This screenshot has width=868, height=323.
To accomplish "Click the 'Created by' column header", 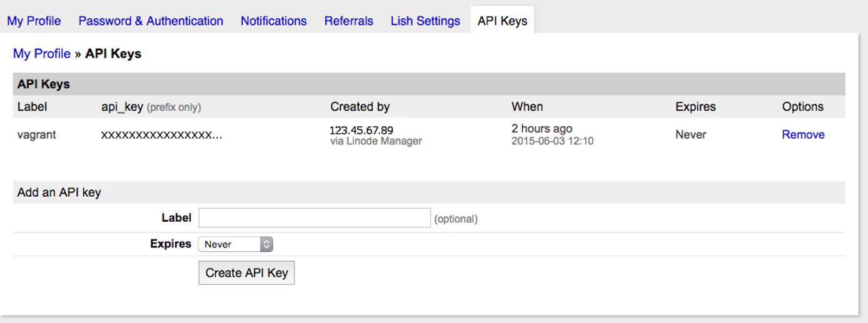I will [x=360, y=107].
